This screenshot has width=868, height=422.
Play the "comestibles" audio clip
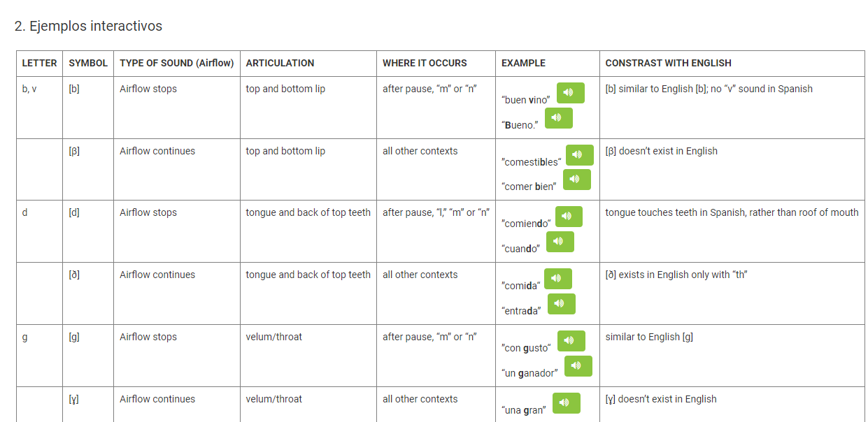579,155
